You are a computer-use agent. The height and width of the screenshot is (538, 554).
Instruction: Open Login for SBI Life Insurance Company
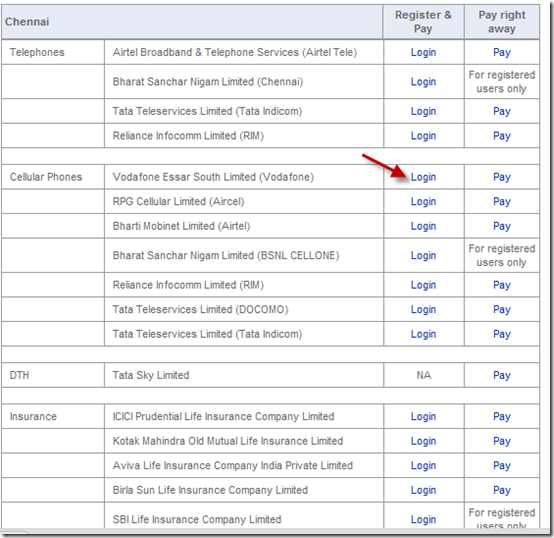[x=423, y=520]
